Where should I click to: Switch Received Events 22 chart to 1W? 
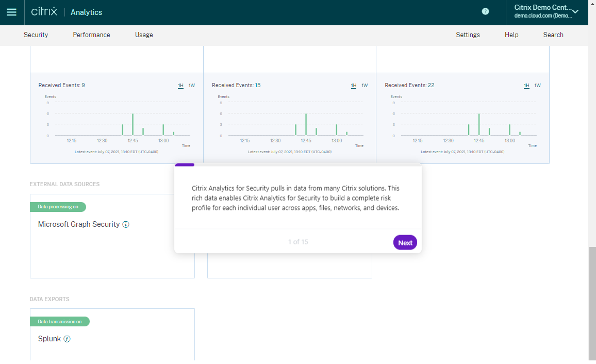[537, 86]
